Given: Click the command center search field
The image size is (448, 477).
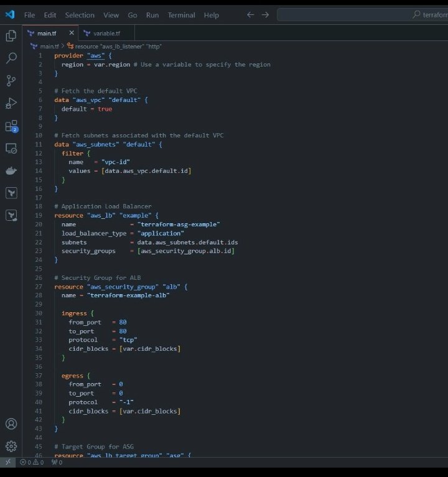Looking at the screenshot, I should coord(362,14).
